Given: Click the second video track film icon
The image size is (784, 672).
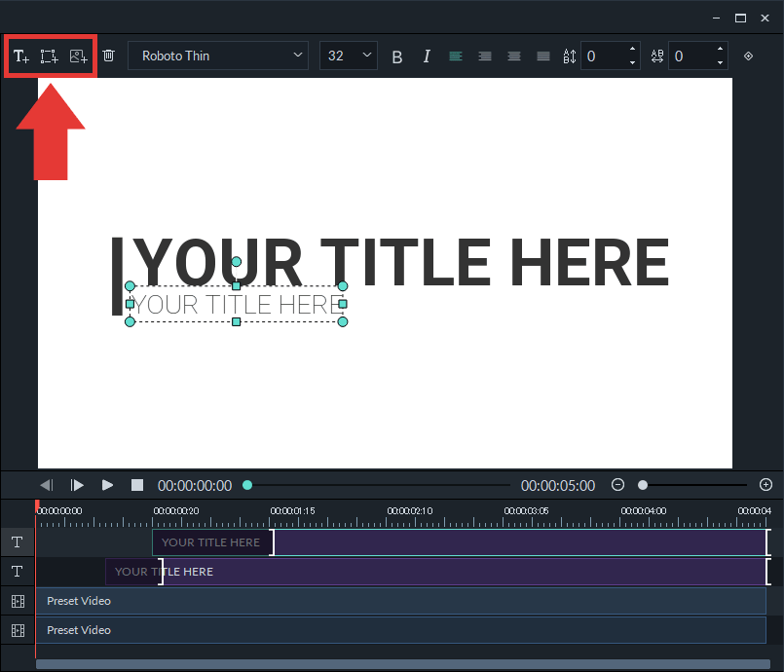Looking at the screenshot, I should click(x=18, y=630).
